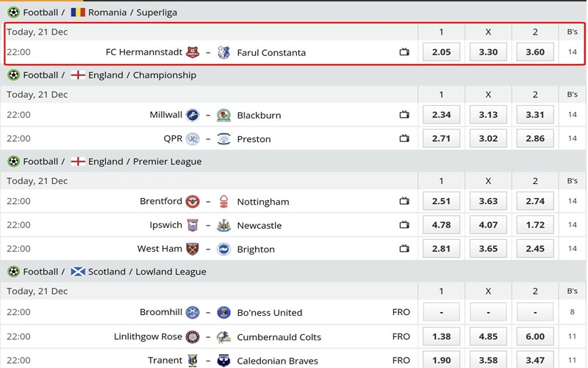
Task: Pick away win odds 1.72 for Newcastle
Action: click(535, 225)
